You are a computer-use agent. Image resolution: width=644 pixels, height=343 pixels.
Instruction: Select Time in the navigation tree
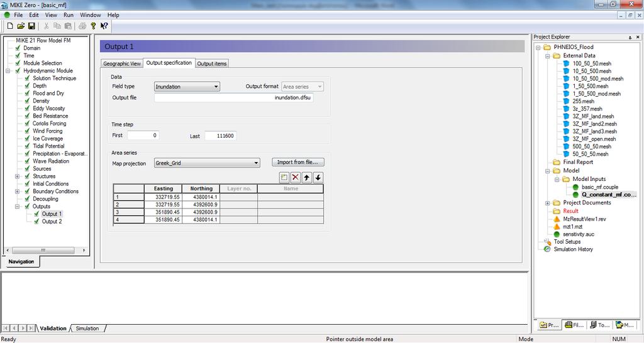[x=29, y=55]
